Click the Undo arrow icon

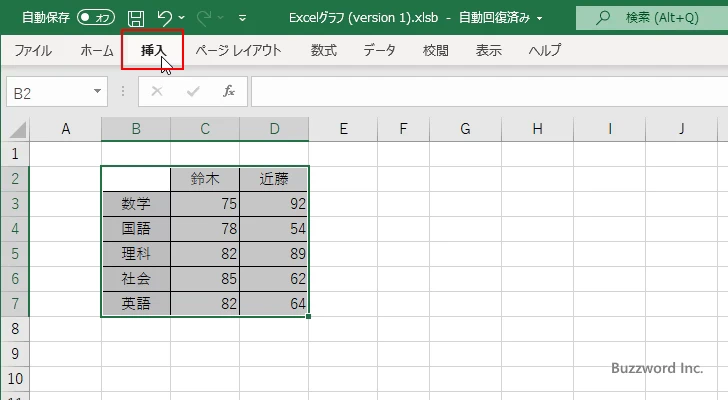(164, 18)
